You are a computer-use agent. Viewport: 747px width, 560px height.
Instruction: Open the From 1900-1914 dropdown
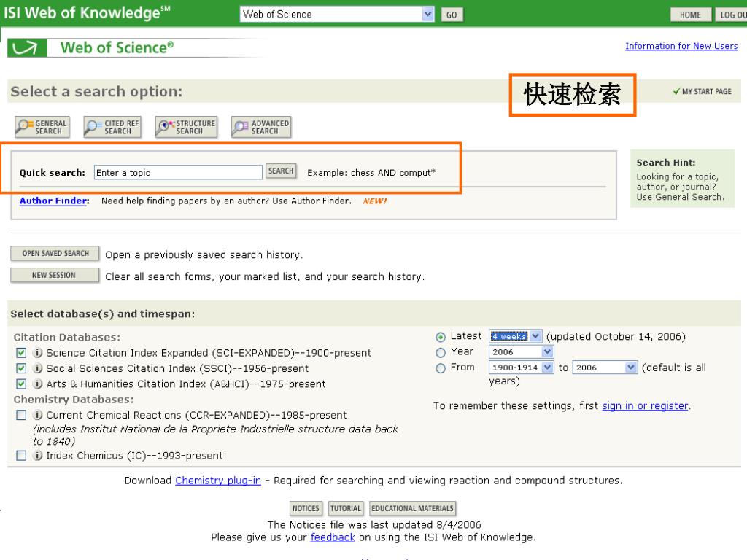521,367
